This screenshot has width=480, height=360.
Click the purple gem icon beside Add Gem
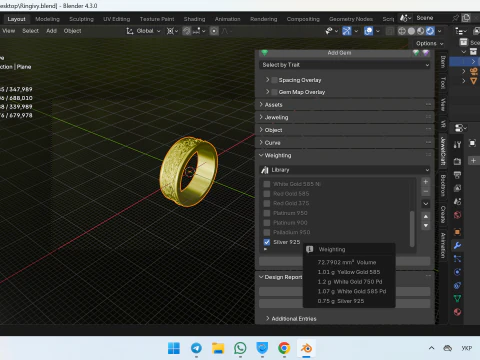[x=426, y=53]
